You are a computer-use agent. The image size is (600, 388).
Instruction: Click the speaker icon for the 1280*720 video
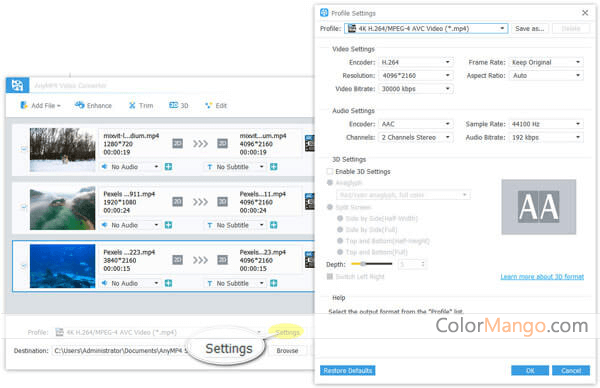click(104, 166)
